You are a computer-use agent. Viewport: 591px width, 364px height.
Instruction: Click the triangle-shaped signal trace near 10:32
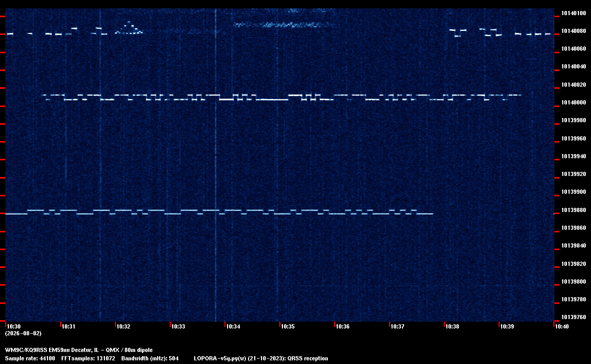[x=129, y=28]
